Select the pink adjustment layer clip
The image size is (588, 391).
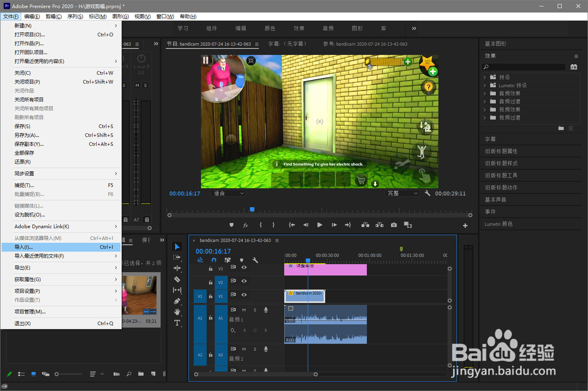(x=326, y=269)
